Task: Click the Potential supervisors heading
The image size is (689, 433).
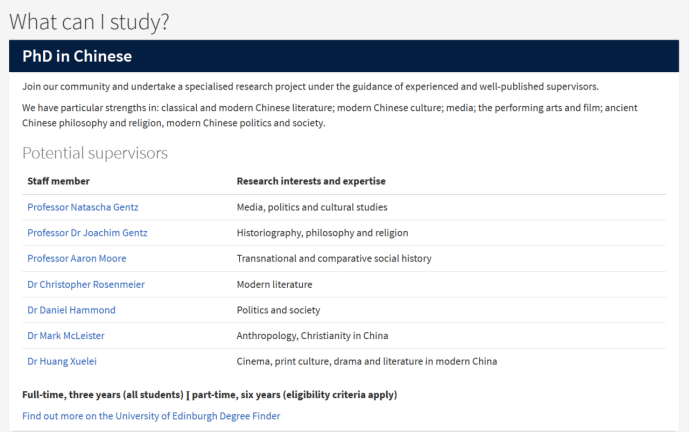Action: coord(95,153)
